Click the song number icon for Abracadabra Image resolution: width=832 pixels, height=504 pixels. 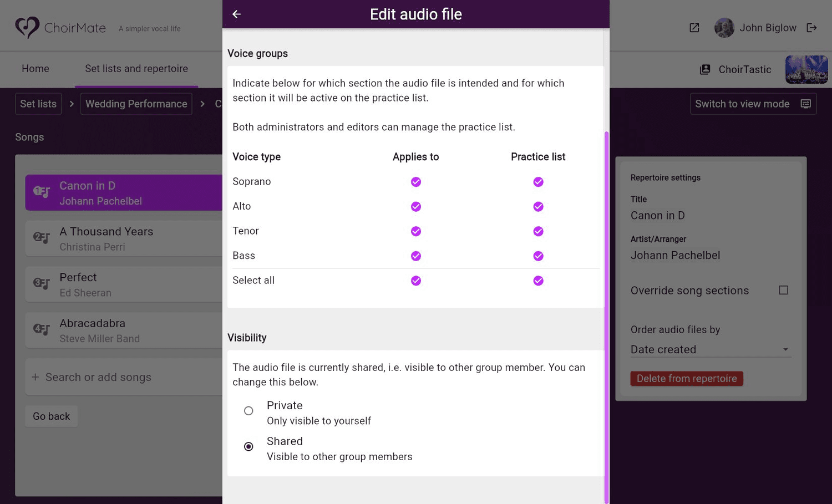click(x=42, y=329)
